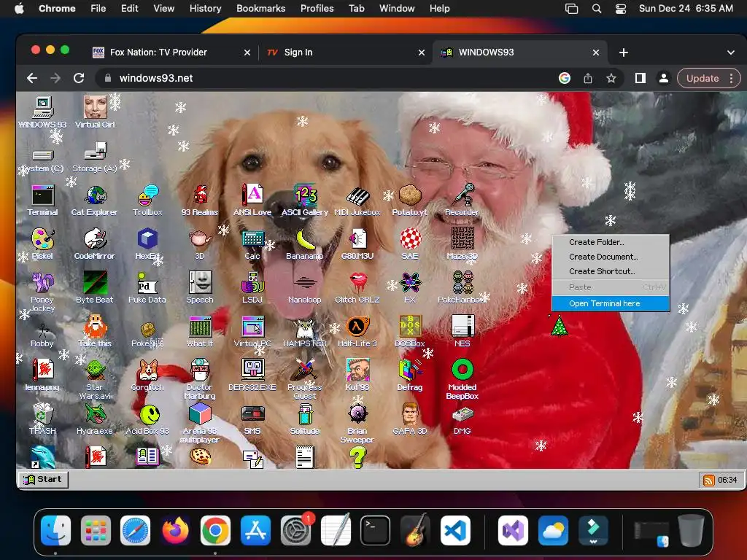Image resolution: width=747 pixels, height=560 pixels.
Task: Open a new Chrome tab
Action: pyautogui.click(x=624, y=52)
